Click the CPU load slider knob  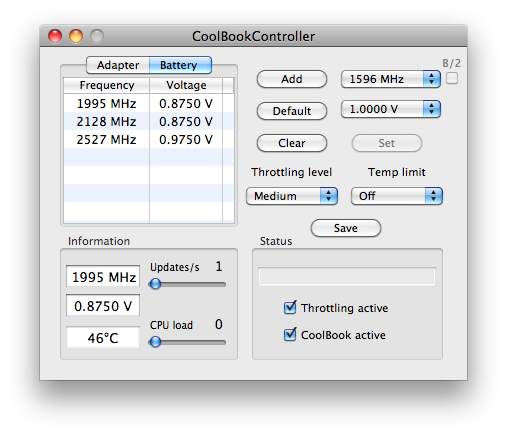(x=155, y=342)
